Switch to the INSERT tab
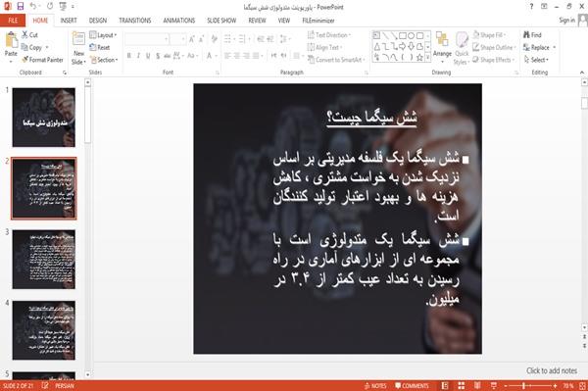Image resolution: width=588 pixels, height=391 pixels. 69,21
